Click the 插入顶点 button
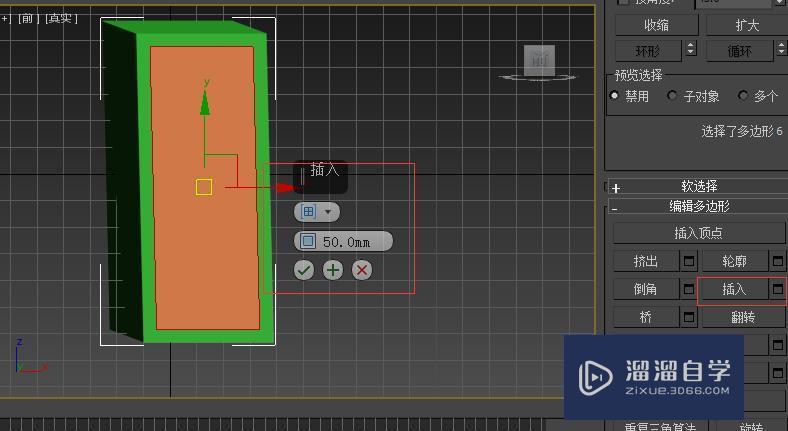The height and width of the screenshot is (431, 788). pos(699,233)
